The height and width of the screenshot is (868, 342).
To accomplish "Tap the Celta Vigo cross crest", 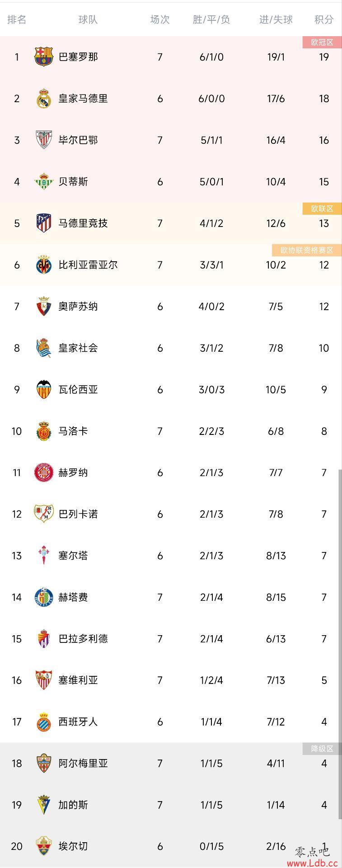I will click(x=44, y=556).
